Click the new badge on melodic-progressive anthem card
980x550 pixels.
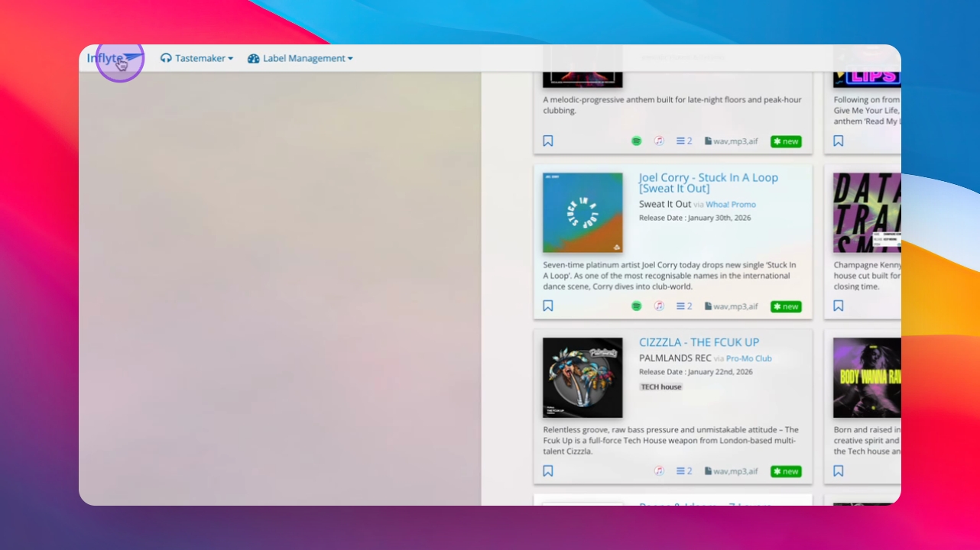(x=786, y=141)
